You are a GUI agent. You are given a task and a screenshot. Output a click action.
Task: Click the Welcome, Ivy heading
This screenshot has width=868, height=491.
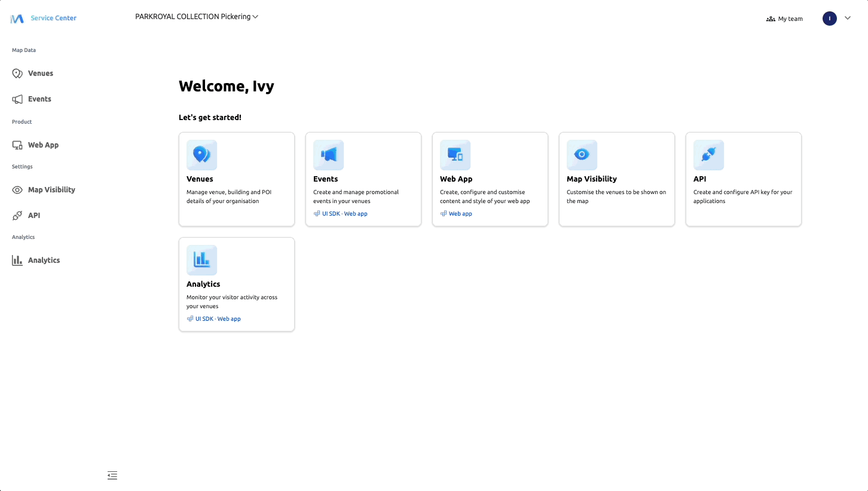[227, 86]
